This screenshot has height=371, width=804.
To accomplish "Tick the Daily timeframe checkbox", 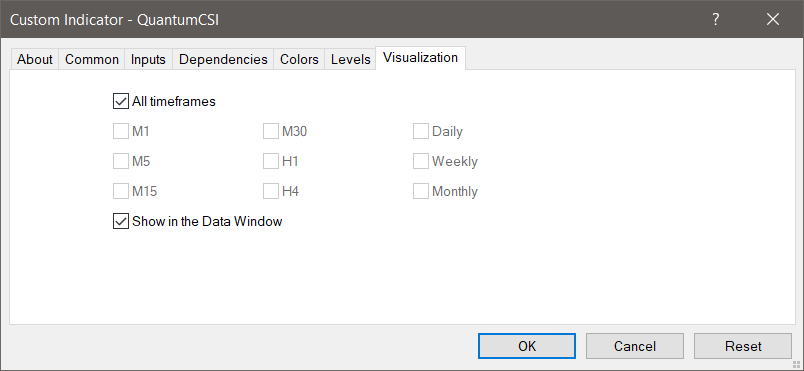I will point(421,132).
